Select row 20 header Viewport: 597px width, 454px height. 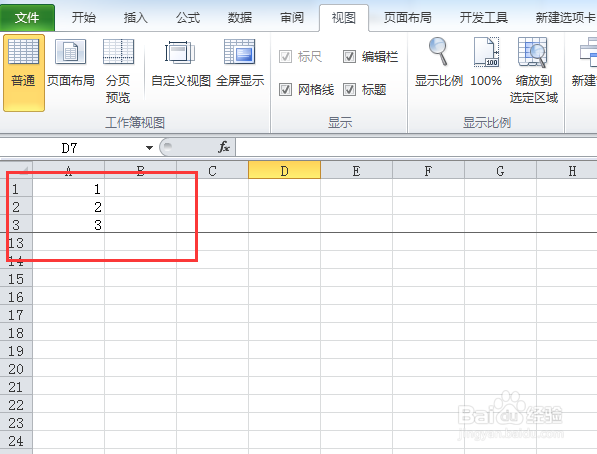tap(16, 368)
